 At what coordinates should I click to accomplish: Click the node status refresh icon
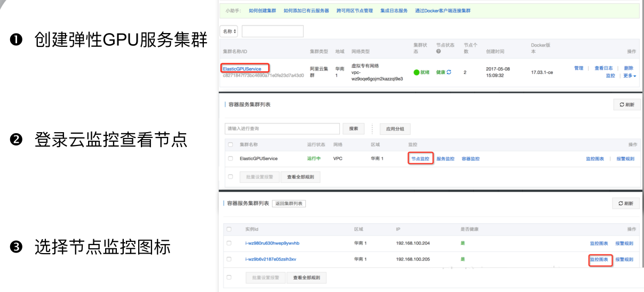click(449, 72)
